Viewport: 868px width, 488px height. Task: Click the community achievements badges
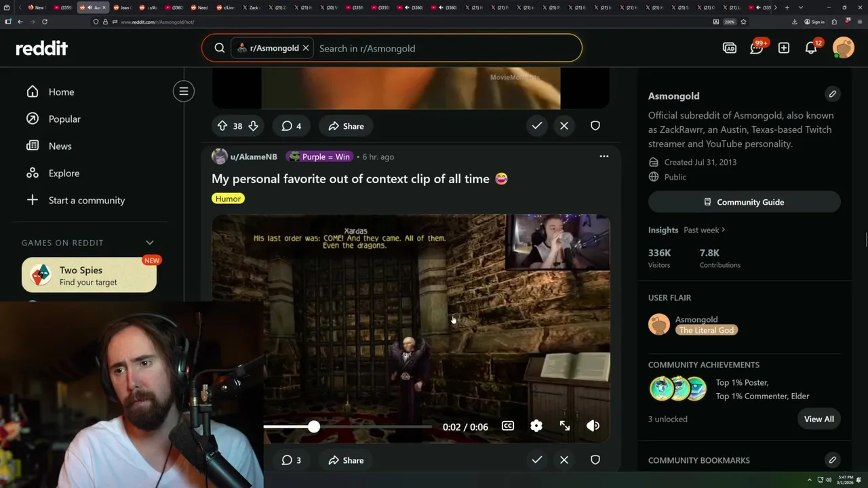tap(678, 389)
